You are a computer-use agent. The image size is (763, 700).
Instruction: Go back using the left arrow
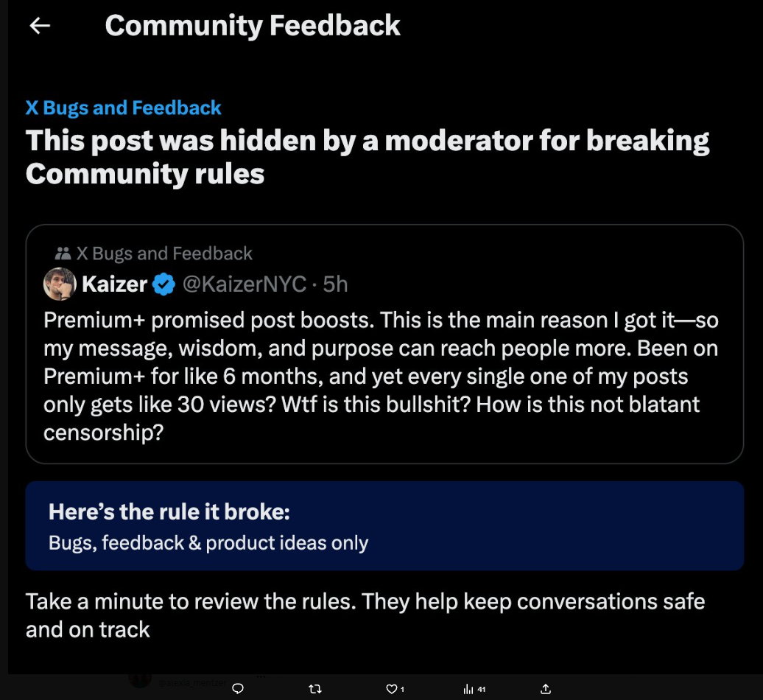point(40,26)
